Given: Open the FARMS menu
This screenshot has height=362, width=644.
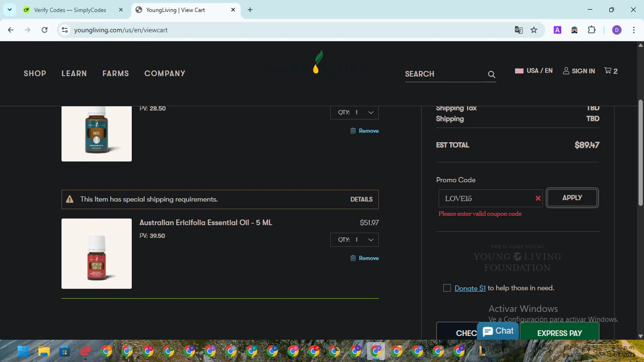Looking at the screenshot, I should click(115, 73).
